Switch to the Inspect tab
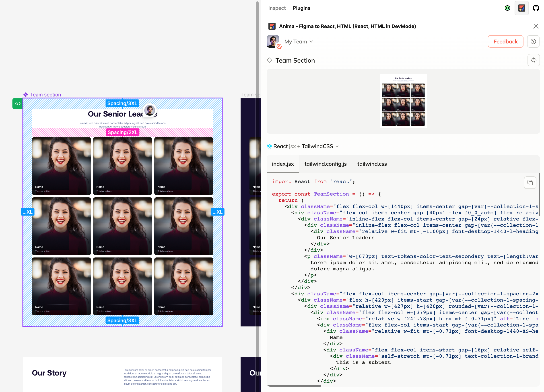The height and width of the screenshot is (392, 544). (277, 8)
